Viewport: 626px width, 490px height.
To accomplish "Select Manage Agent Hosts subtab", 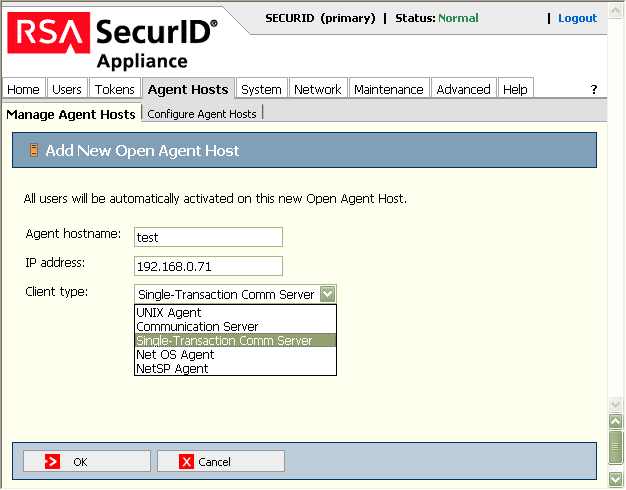I will 71,114.
